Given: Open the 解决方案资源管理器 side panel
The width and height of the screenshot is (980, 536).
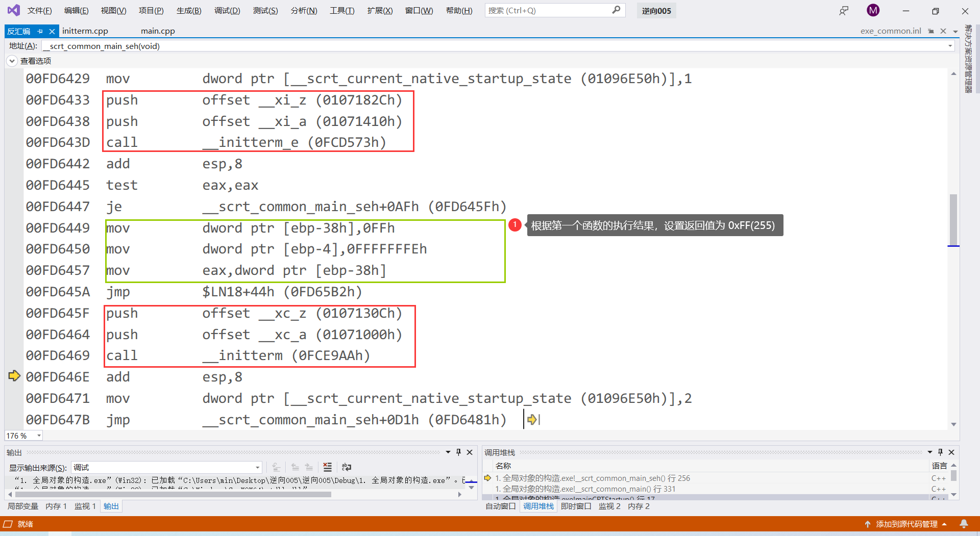Looking at the screenshot, I should click(x=968, y=59).
